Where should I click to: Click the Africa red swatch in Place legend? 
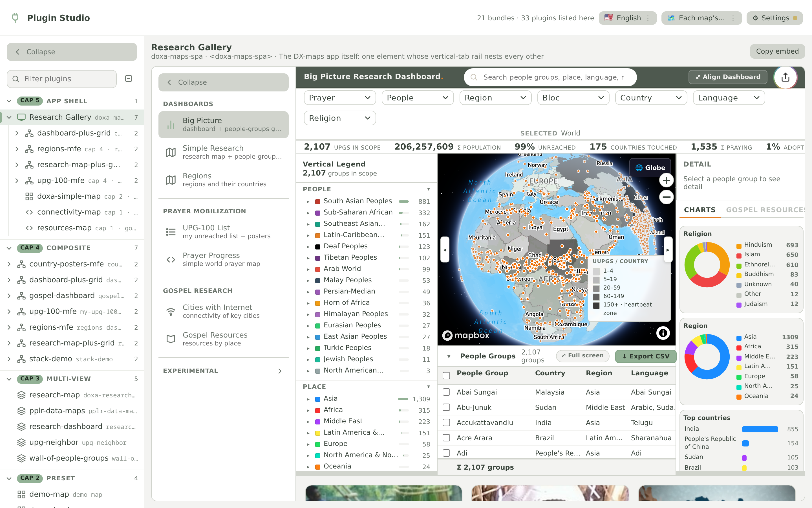click(x=317, y=410)
